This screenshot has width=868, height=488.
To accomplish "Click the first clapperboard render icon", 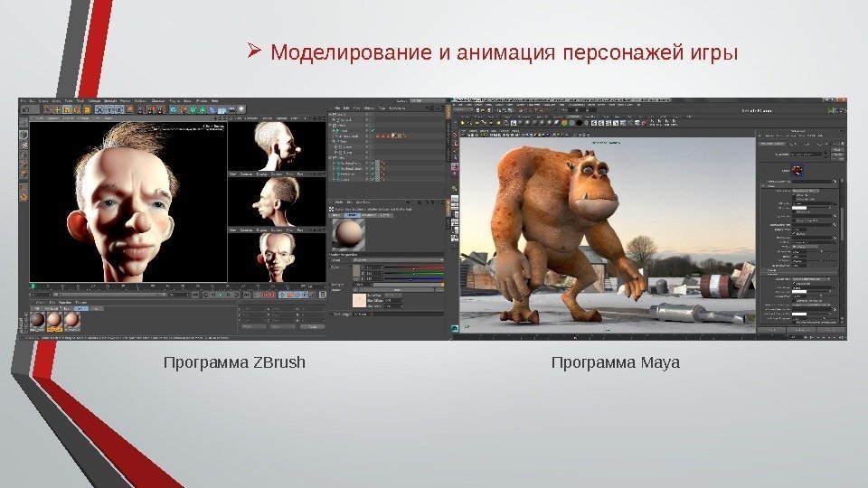I will click(141, 110).
